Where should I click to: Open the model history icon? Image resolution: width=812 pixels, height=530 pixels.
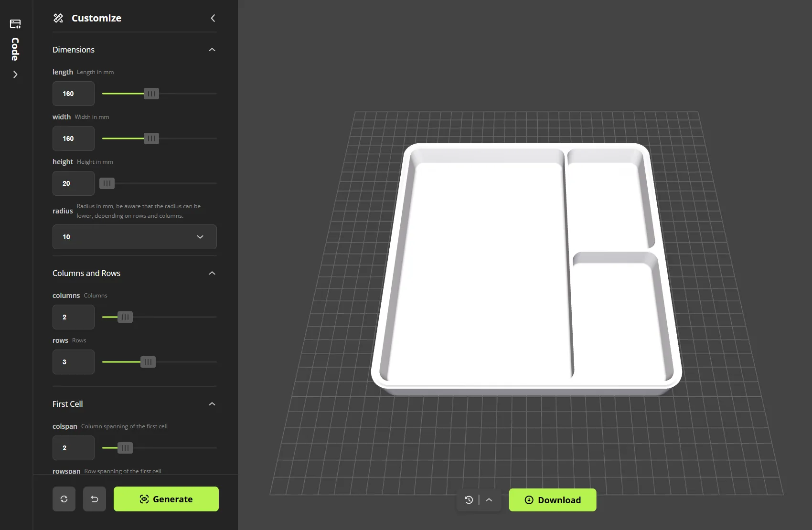point(469,500)
